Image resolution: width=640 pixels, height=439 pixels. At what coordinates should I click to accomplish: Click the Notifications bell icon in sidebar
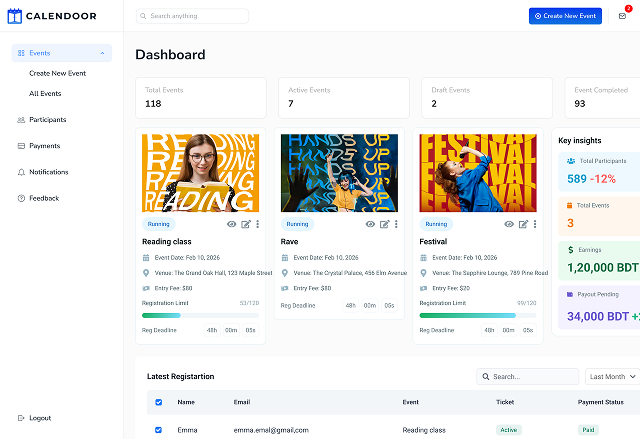21,172
